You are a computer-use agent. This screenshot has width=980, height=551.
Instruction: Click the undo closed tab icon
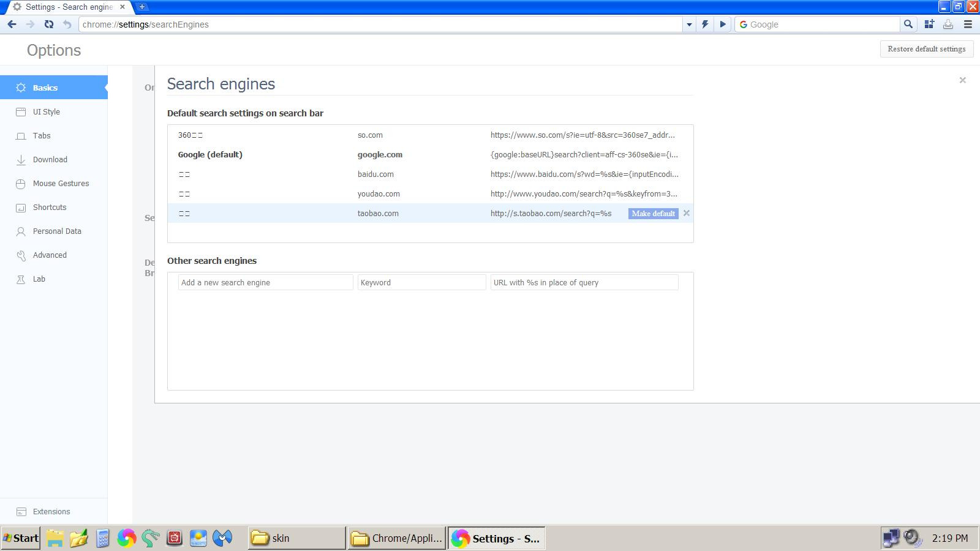tap(67, 24)
